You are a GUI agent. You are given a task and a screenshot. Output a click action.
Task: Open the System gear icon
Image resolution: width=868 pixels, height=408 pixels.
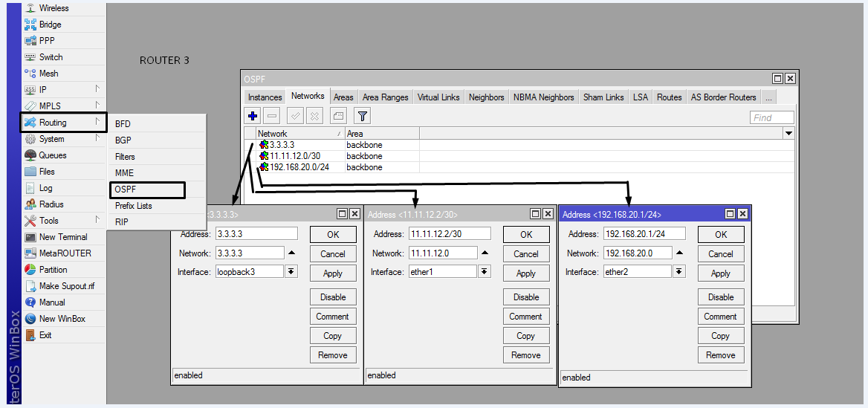[x=30, y=139]
